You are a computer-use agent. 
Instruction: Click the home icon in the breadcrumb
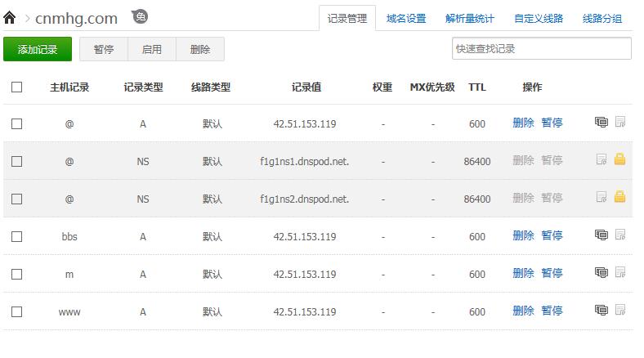tap(10, 17)
